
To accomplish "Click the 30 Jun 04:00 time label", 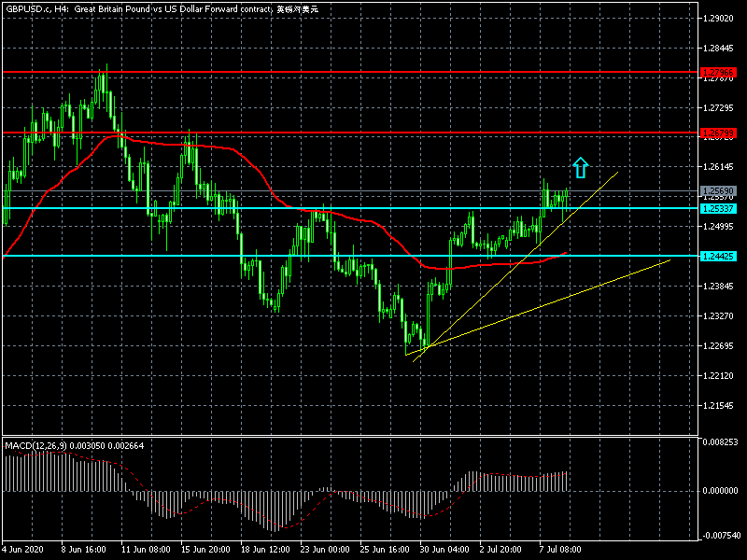I will 444,550.
